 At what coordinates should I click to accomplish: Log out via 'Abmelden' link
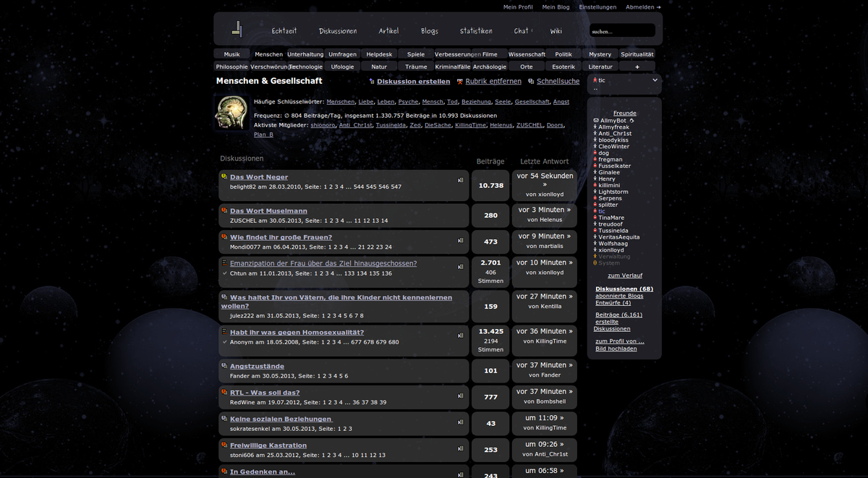point(643,7)
